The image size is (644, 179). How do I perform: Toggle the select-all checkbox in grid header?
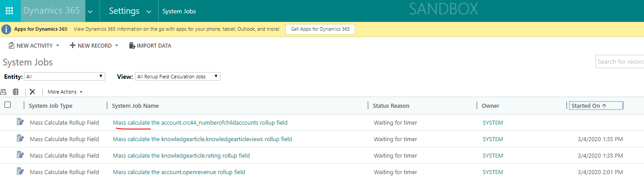[8, 105]
